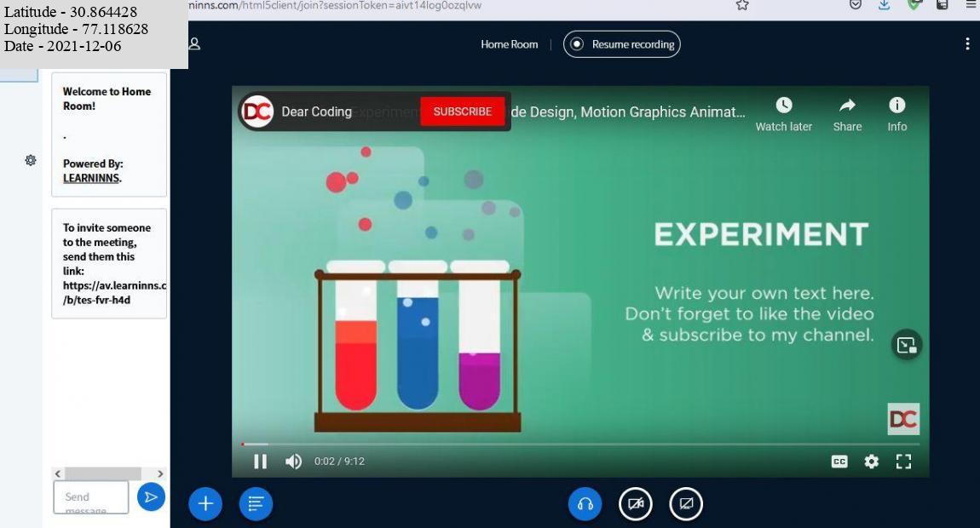Click the Home Room title

[510, 44]
